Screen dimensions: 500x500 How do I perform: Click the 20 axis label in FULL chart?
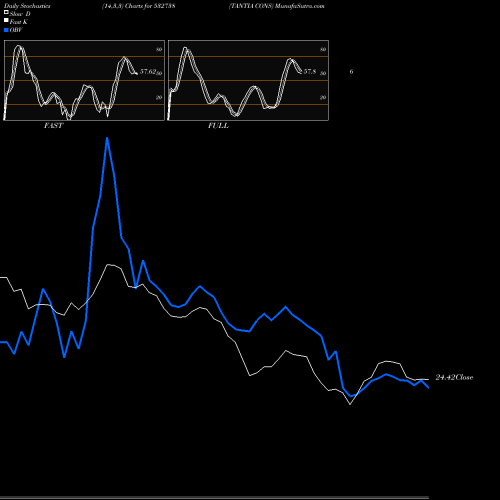323,97
